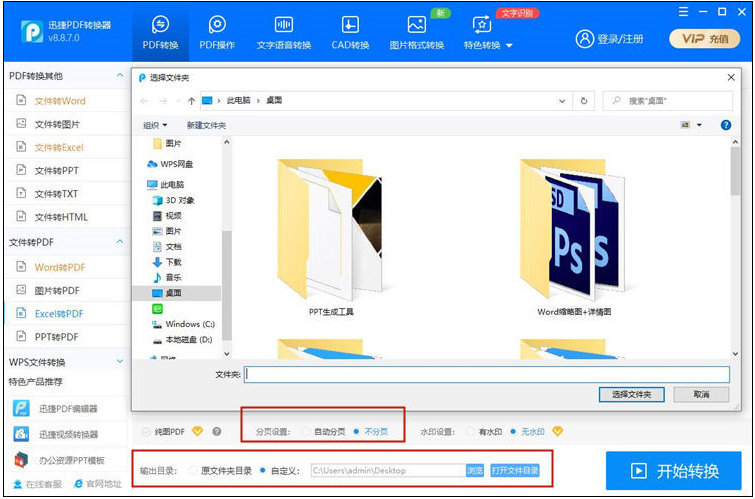755x499 pixels.
Task: Select the PPT生成工具 folder
Action: coord(331,236)
